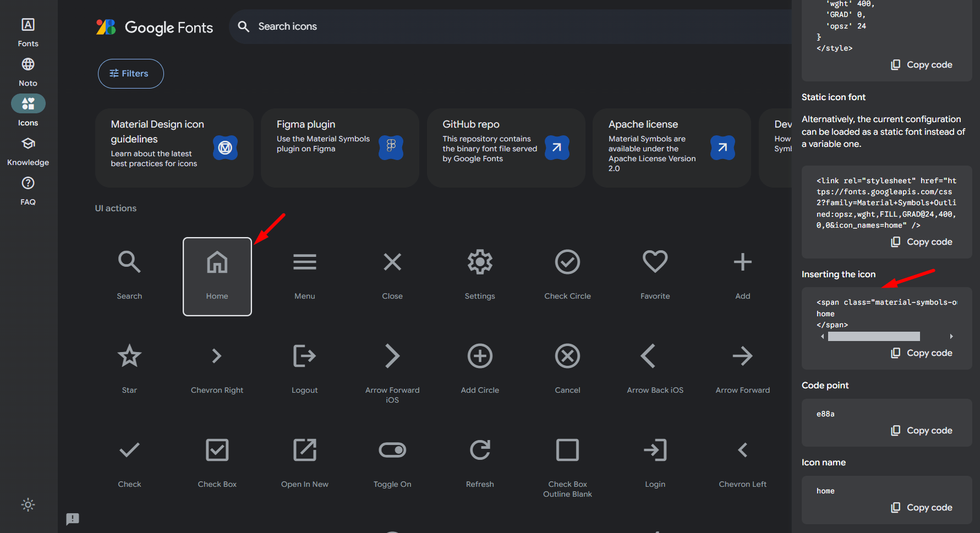Open the GitHub repo card

click(506, 147)
